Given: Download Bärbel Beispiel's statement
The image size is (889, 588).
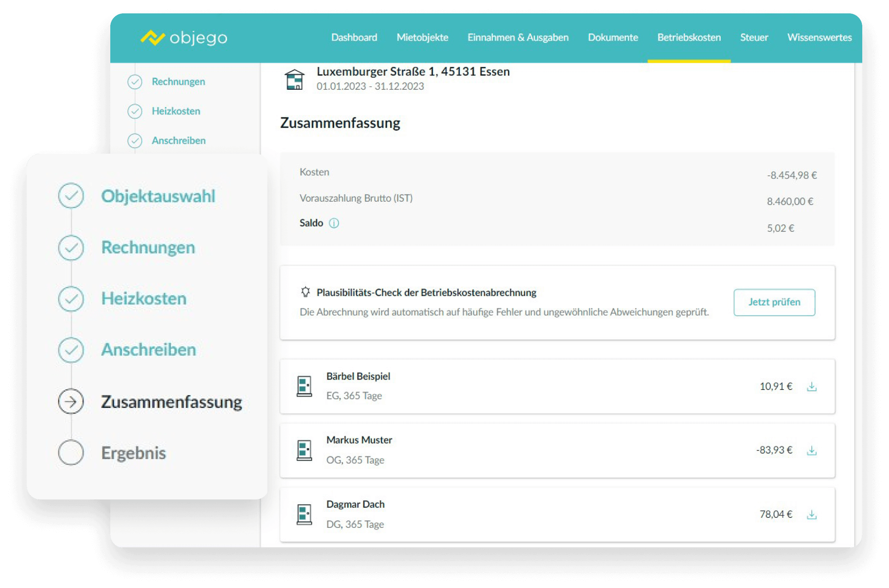Looking at the screenshot, I should (811, 387).
